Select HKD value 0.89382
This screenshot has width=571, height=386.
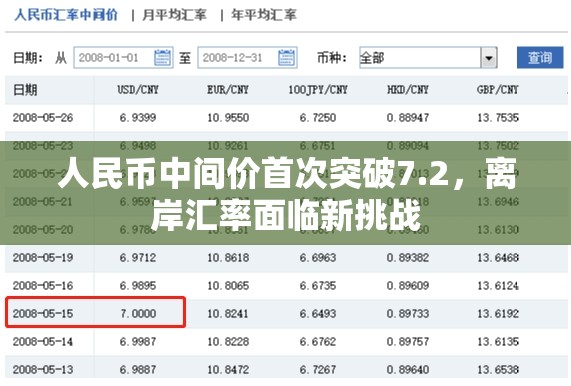[x=408, y=258]
